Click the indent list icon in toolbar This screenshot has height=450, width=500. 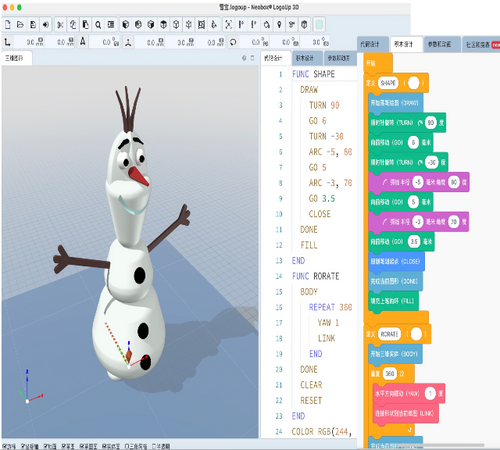coord(111,25)
